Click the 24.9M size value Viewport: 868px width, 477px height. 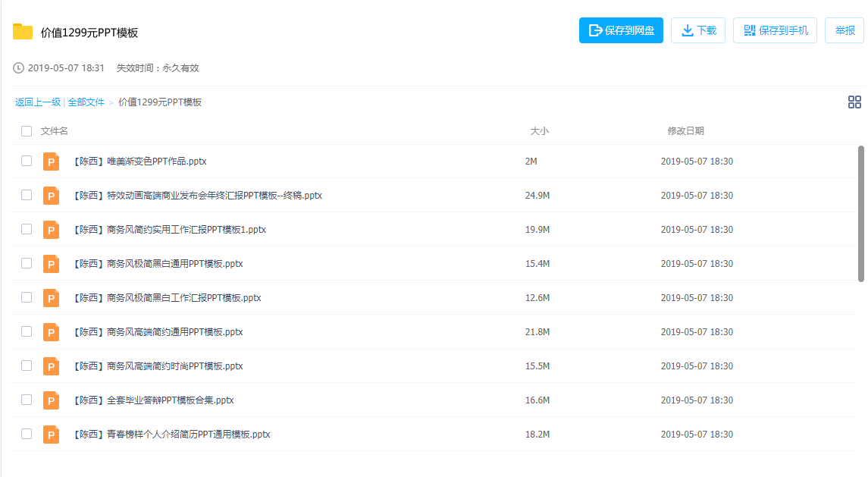coord(537,196)
